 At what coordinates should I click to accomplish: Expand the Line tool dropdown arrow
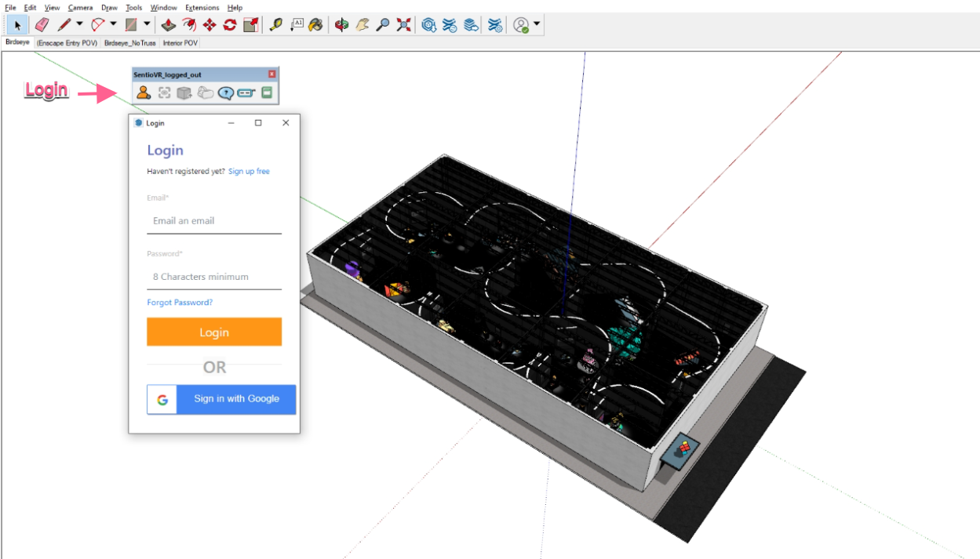click(x=79, y=25)
